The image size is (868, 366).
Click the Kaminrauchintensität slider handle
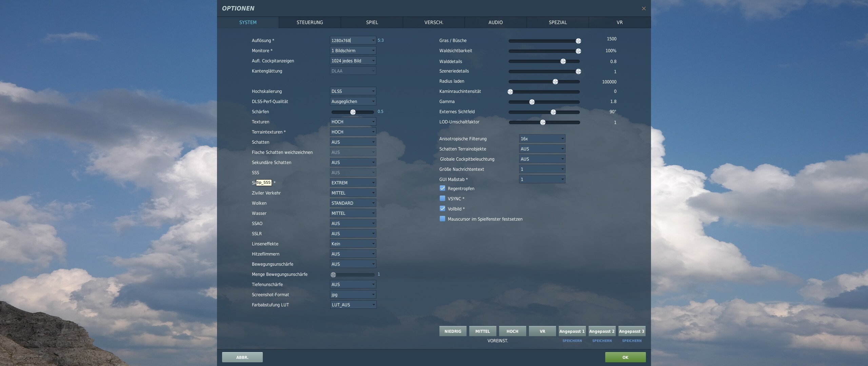coord(510,92)
